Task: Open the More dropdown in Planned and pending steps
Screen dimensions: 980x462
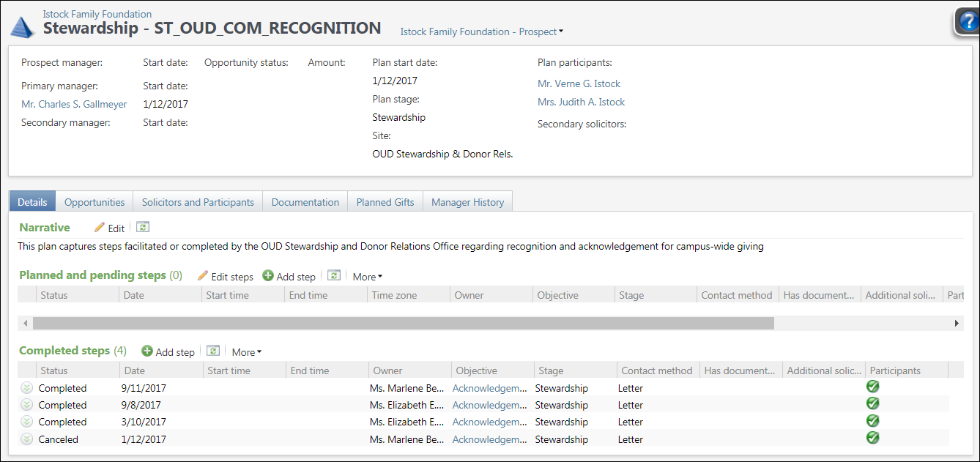Action: pyautogui.click(x=367, y=277)
